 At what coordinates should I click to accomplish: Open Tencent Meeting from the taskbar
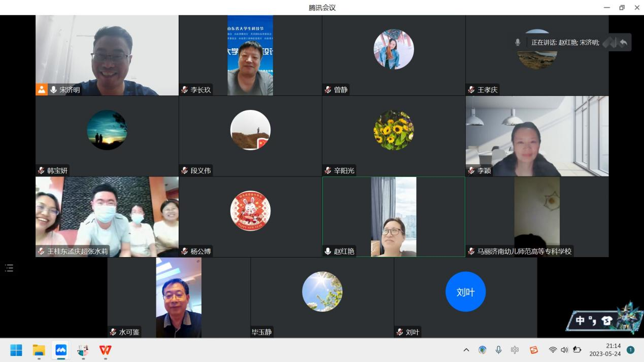(x=61, y=350)
